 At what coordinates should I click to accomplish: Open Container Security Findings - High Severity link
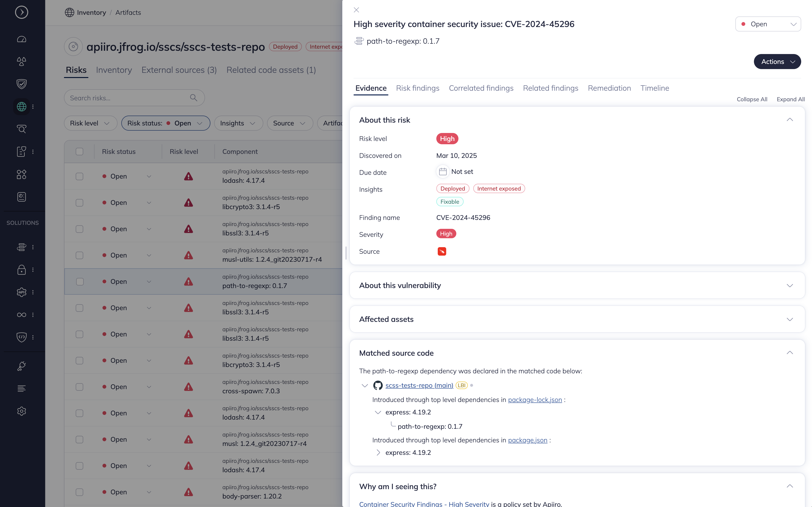tap(424, 504)
